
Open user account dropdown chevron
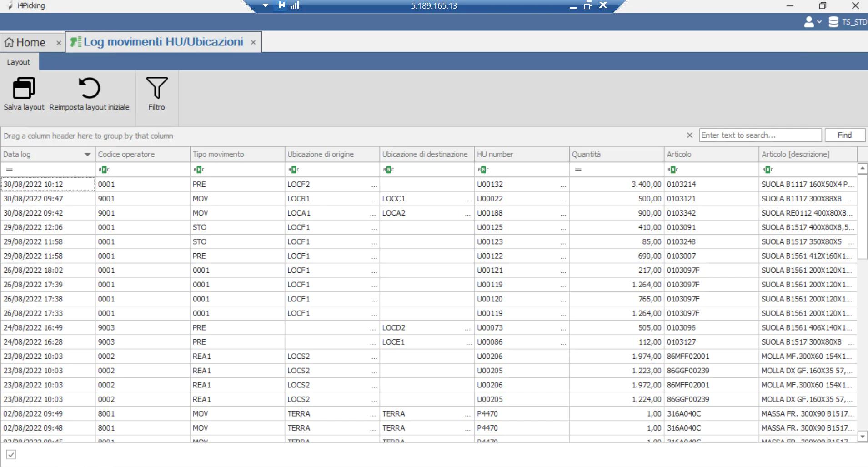pyautogui.click(x=819, y=22)
